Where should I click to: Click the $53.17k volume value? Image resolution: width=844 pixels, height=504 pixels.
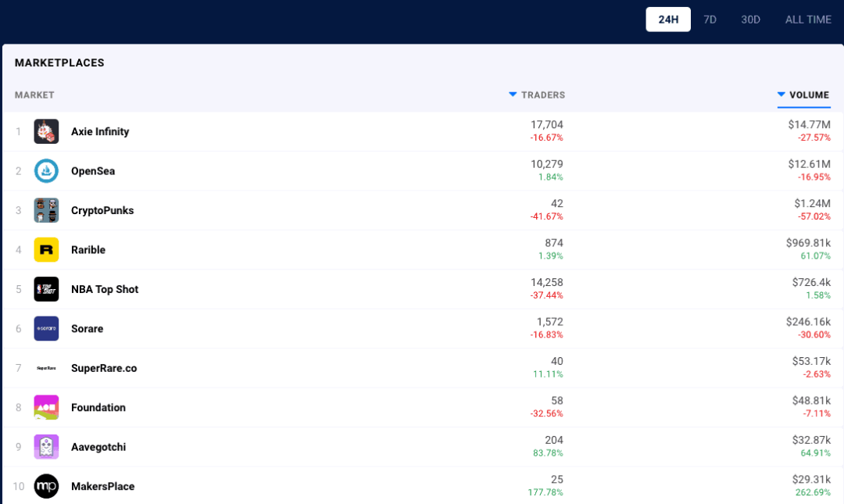click(x=811, y=361)
